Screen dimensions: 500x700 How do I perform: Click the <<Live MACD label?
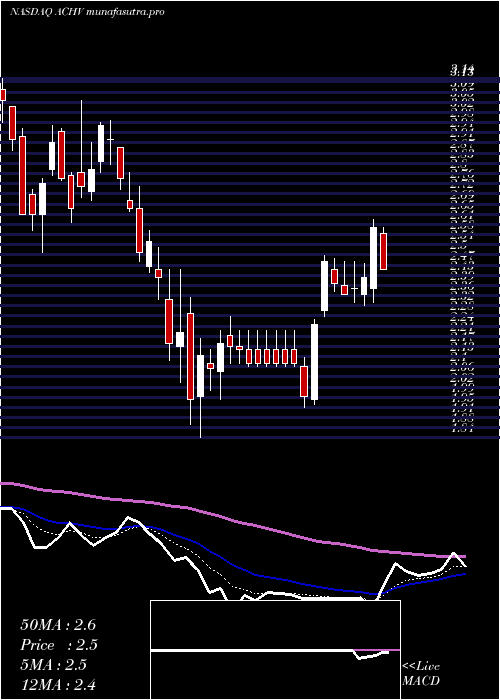tap(421, 674)
